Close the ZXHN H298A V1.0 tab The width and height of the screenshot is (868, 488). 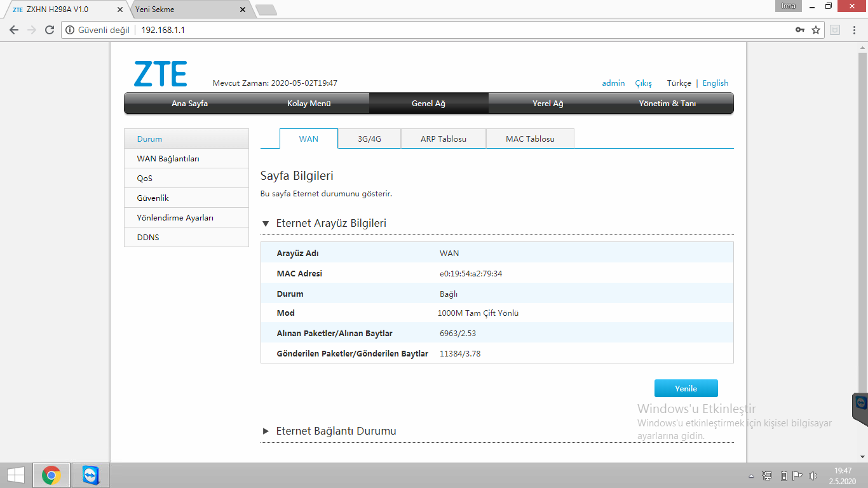[120, 10]
